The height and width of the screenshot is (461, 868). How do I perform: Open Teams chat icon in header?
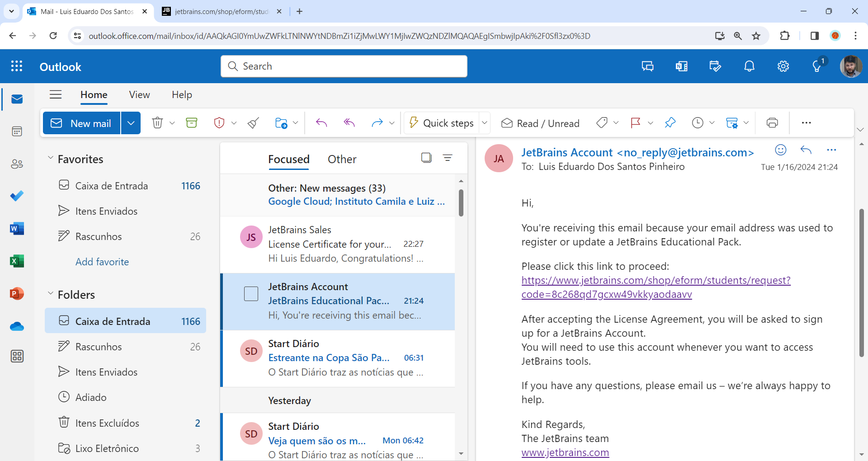click(x=647, y=66)
